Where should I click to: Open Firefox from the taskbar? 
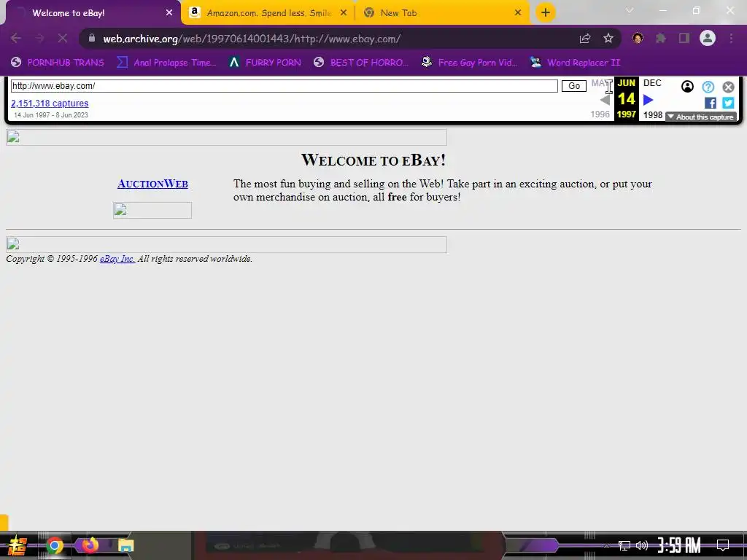(90, 545)
